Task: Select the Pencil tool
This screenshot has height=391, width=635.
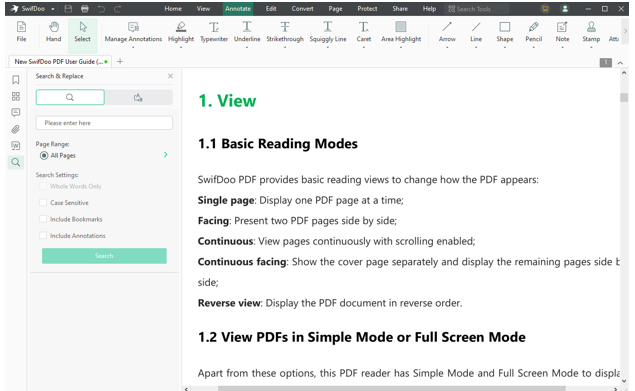Action: [x=533, y=32]
